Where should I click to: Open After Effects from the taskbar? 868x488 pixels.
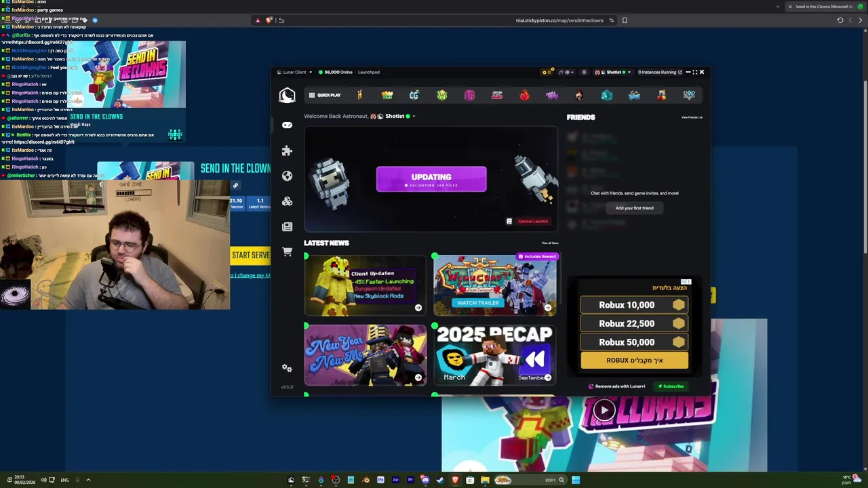(395, 480)
